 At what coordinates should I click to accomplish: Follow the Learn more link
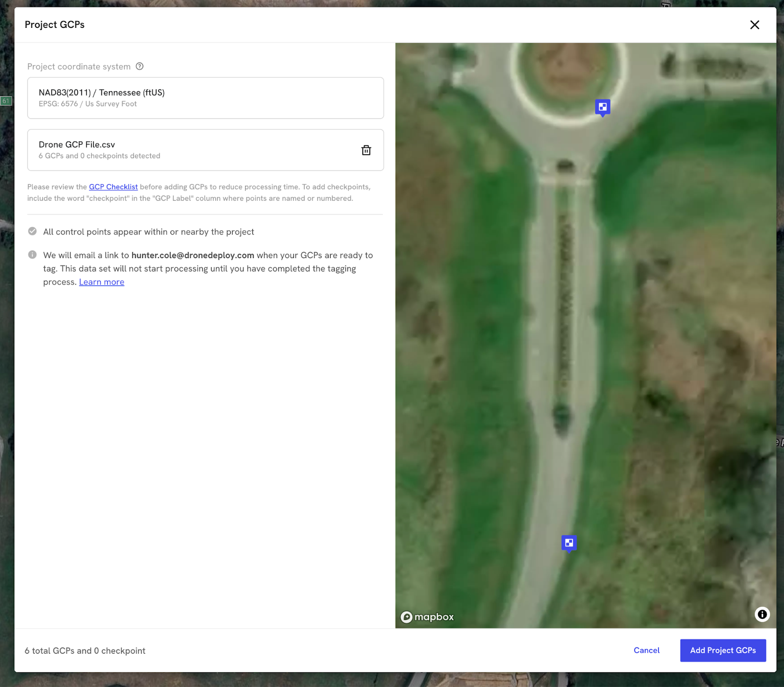click(101, 282)
